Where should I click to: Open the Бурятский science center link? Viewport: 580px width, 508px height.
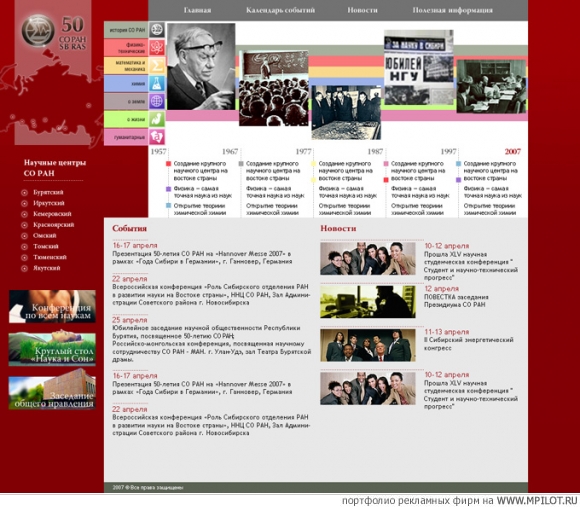tap(48, 192)
